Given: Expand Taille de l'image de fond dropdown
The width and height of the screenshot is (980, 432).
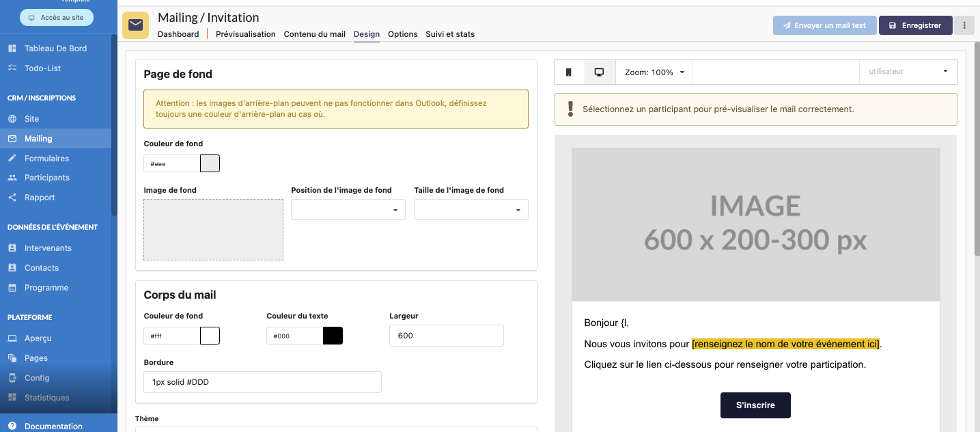Looking at the screenshot, I should point(471,210).
